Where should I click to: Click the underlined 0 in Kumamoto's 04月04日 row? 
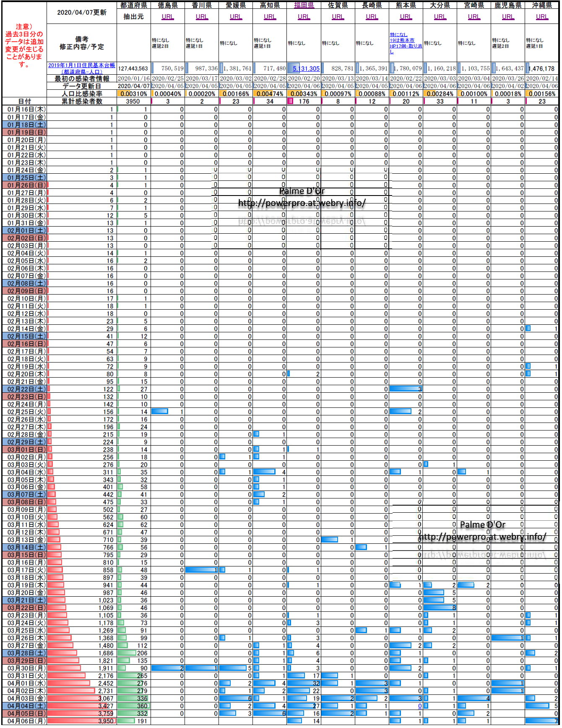pos(419,706)
